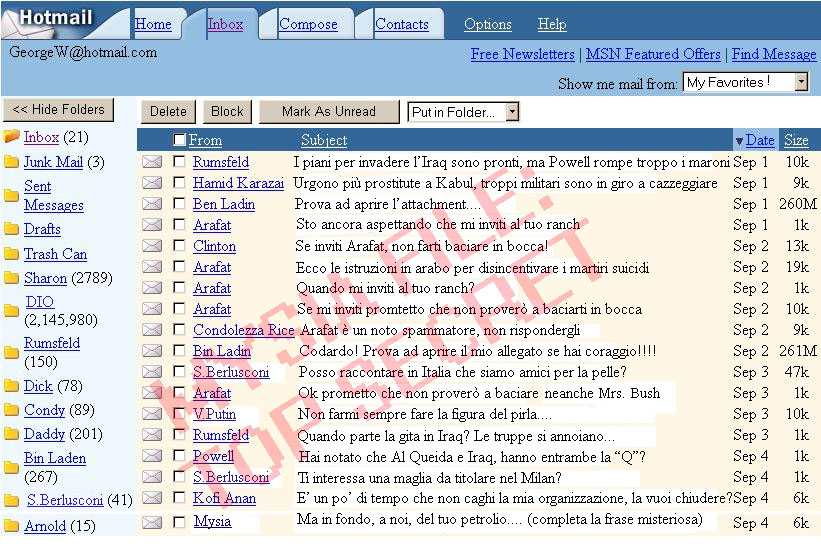Click the Delete button
Screen dimensions: 821x544
[x=168, y=112]
